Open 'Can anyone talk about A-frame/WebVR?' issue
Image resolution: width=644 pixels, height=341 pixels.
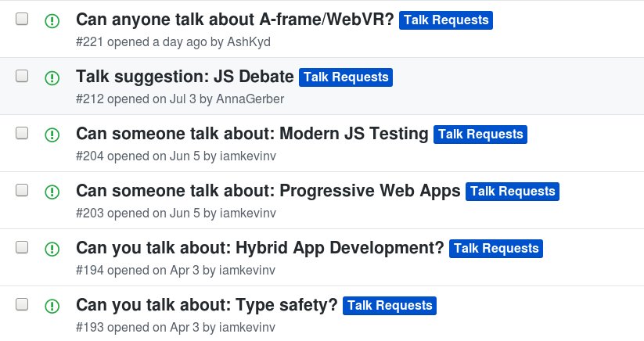pos(235,20)
